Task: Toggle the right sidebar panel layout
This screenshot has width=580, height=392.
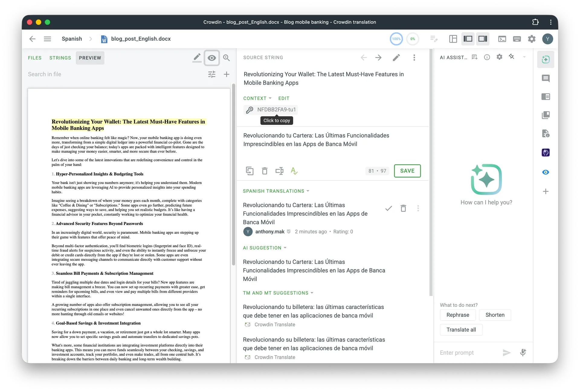Action: point(483,39)
